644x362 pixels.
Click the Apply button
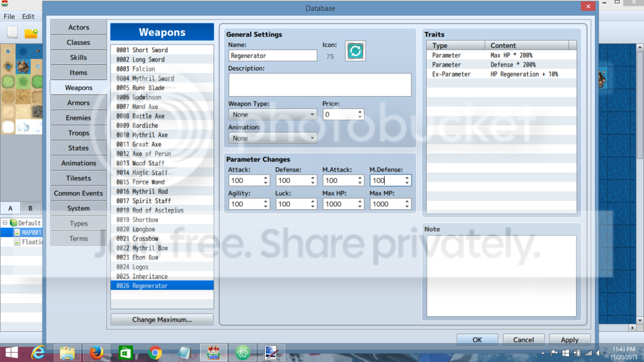click(x=569, y=339)
